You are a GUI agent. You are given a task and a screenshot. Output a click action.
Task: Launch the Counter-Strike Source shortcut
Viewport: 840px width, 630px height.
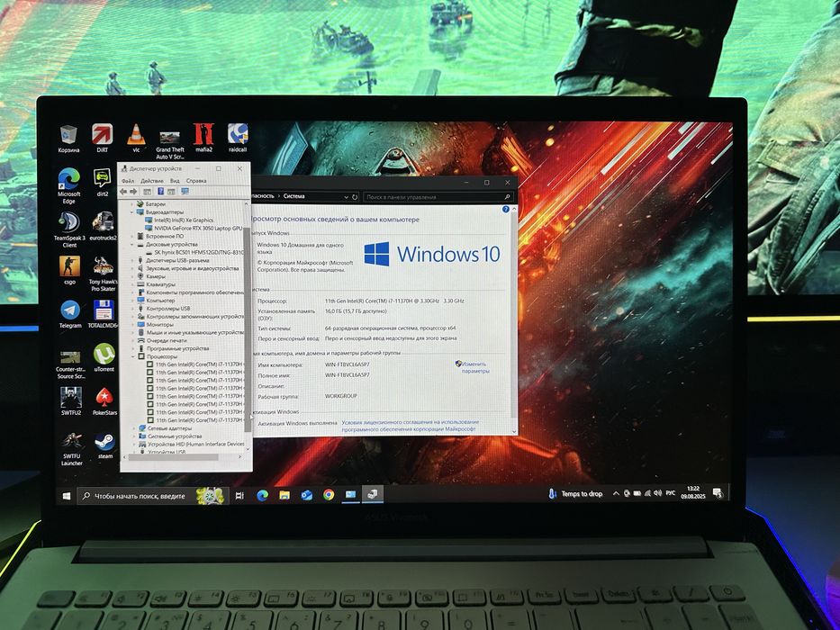point(71,364)
